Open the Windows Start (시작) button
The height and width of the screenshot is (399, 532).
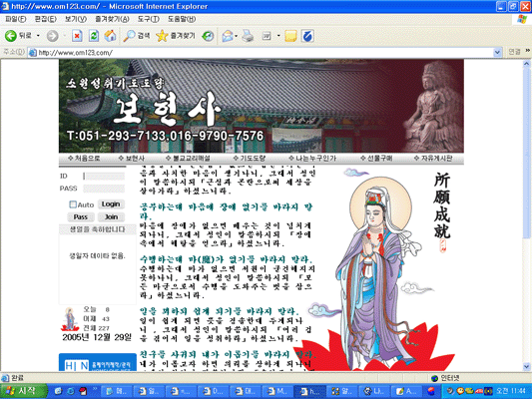[x=23, y=391]
